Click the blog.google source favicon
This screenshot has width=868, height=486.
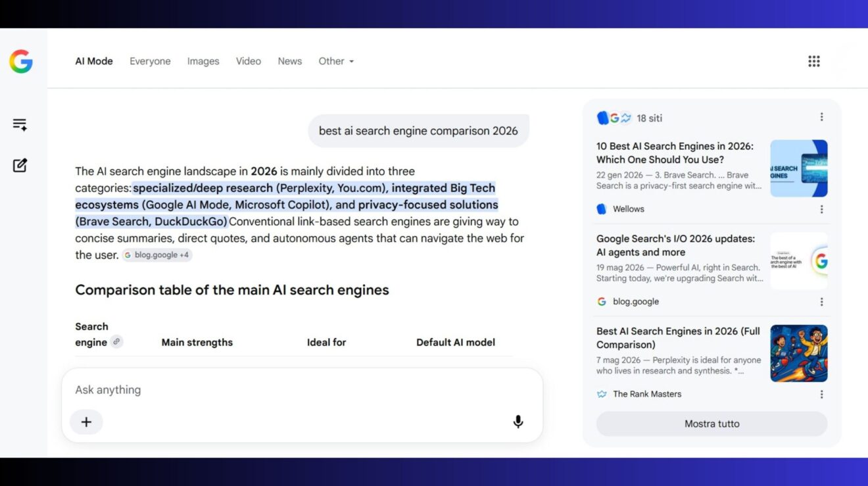point(601,302)
